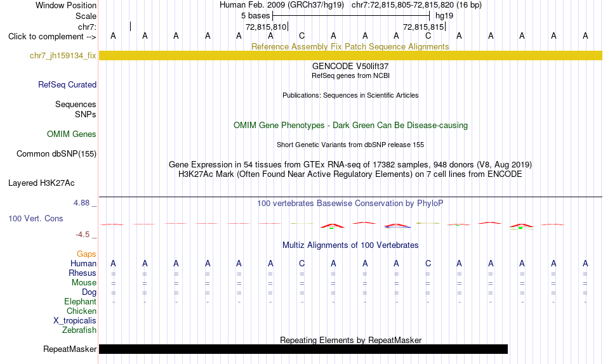Screen dimensions: 603x364
Task: Click the RepeatMasker track label
Action: [70, 349]
